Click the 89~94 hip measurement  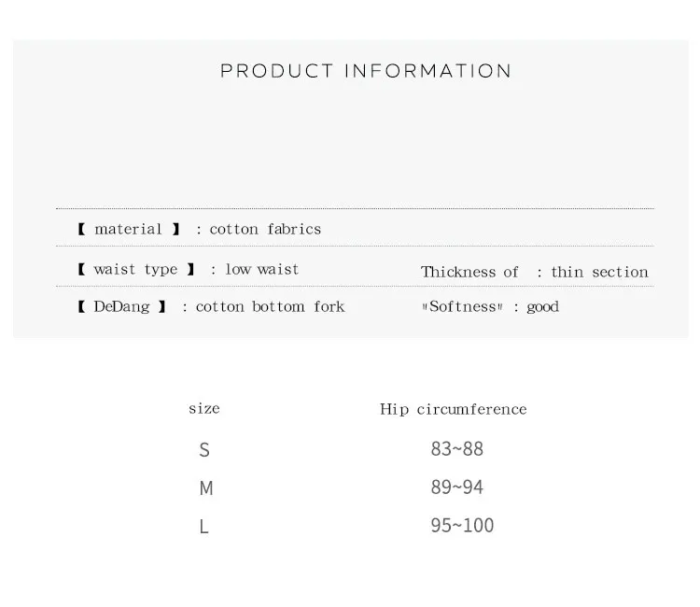pyautogui.click(x=457, y=487)
